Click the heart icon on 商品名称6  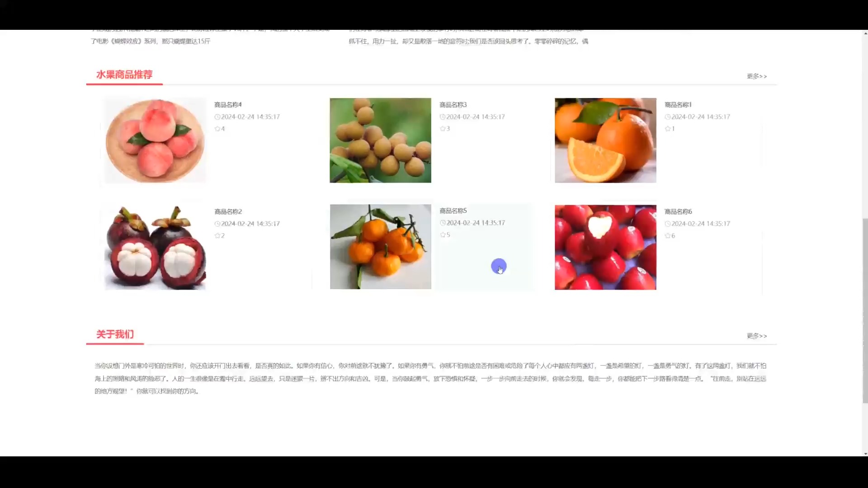click(668, 235)
